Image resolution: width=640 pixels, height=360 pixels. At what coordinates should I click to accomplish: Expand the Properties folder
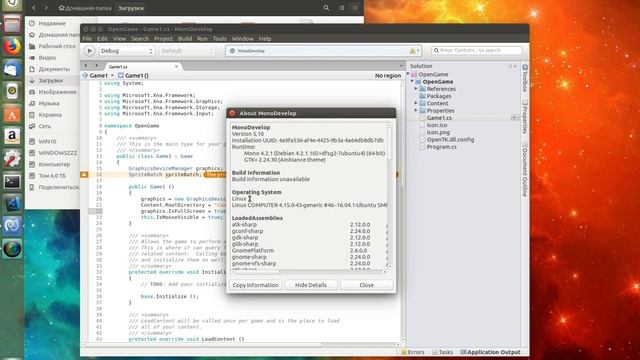416,110
